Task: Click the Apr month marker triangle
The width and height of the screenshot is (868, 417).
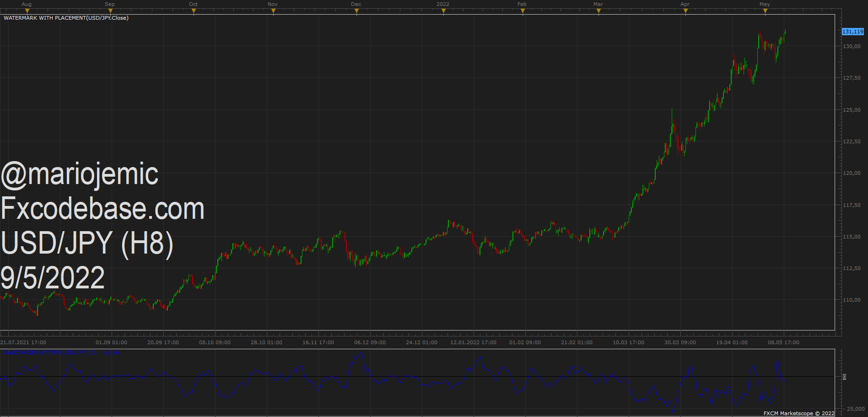Action: (x=685, y=11)
